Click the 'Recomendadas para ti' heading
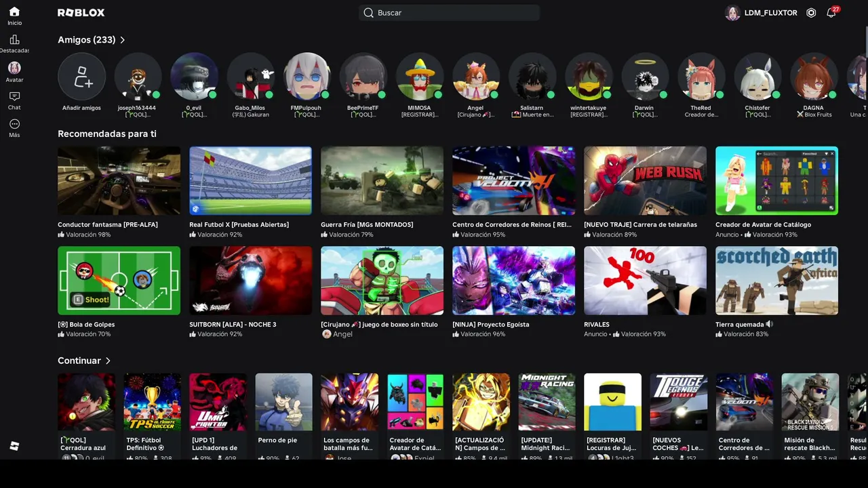Image resolution: width=868 pixels, height=488 pixels. click(x=107, y=134)
